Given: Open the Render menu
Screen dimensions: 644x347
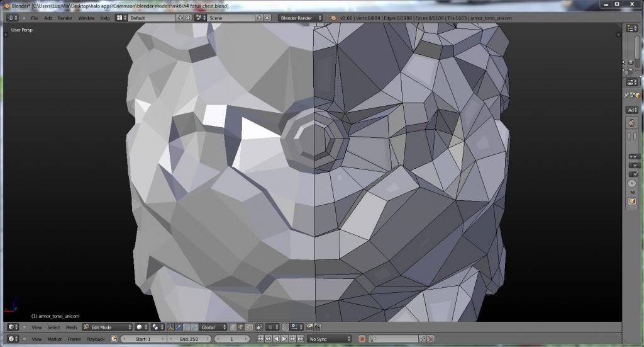Looking at the screenshot, I should (65, 18).
